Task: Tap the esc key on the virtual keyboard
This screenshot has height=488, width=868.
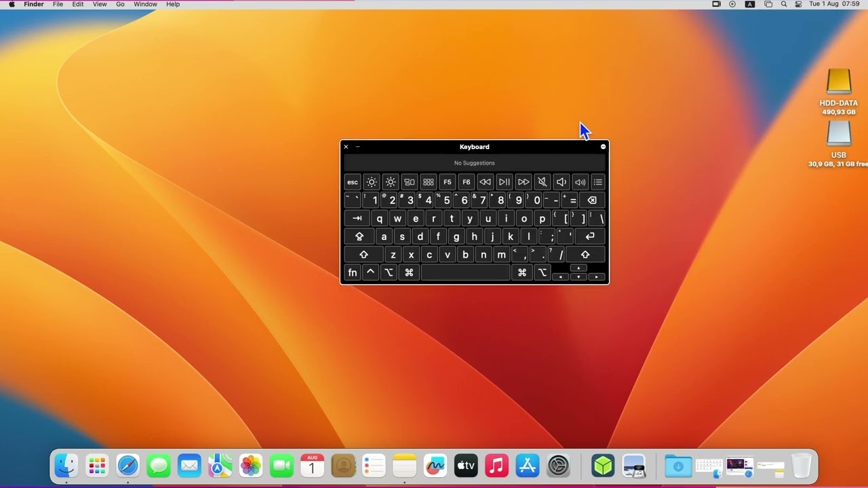Action: 353,182
